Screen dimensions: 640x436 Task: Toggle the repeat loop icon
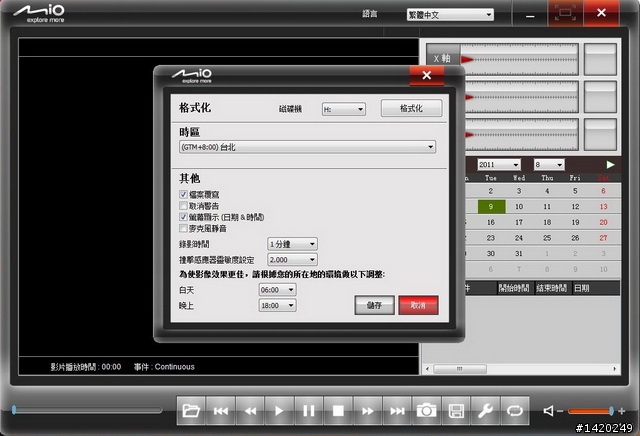pos(515,411)
